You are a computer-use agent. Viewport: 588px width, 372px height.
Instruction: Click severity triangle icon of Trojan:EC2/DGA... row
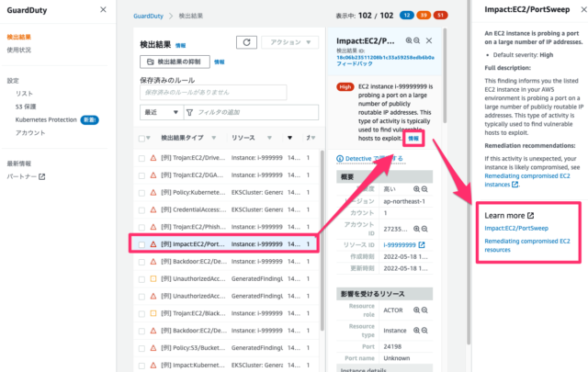[153, 175]
